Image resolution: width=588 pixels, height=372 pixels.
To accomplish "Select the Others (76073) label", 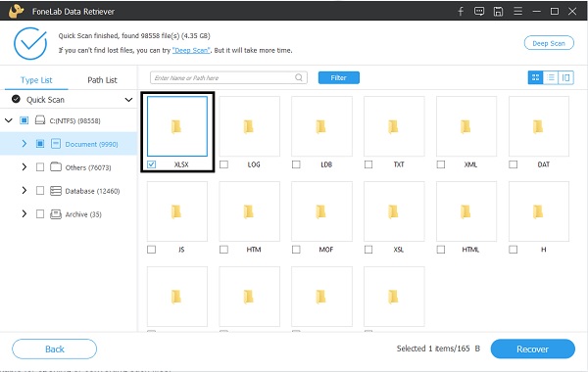I will coord(88,167).
